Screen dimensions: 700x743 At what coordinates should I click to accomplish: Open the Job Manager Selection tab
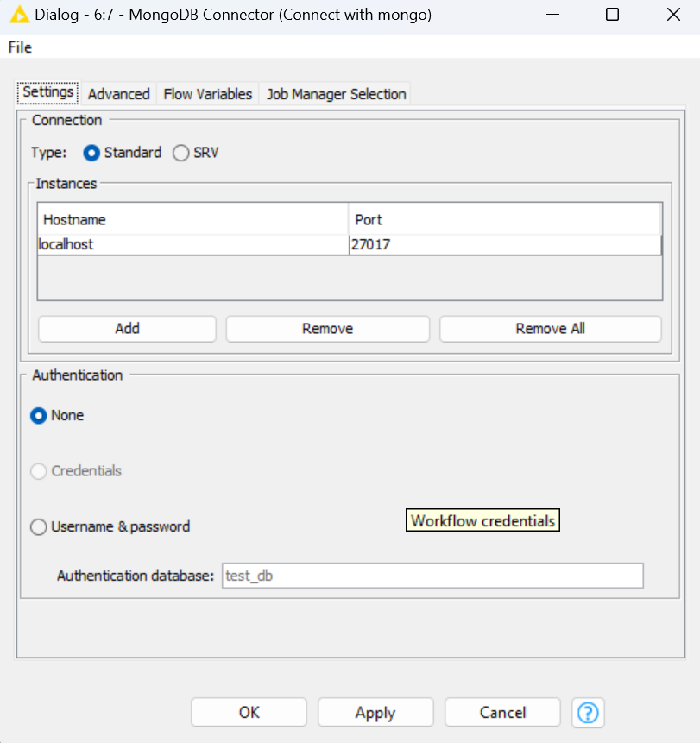336,94
